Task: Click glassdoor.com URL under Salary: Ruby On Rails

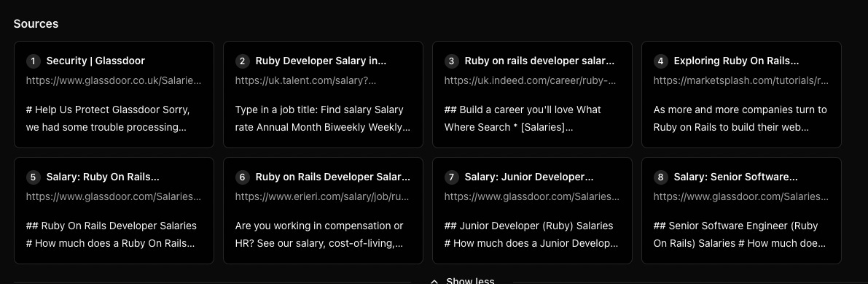Action: pyautogui.click(x=114, y=196)
